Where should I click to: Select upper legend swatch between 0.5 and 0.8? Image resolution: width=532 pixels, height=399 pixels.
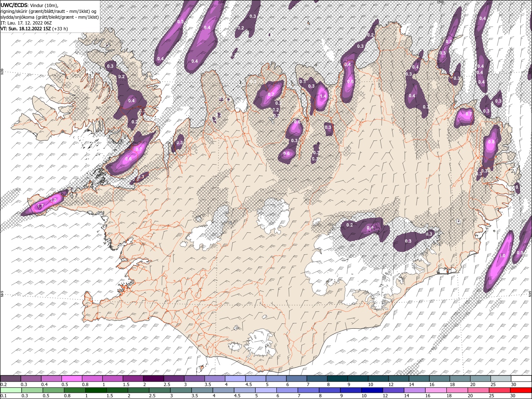point(71,379)
